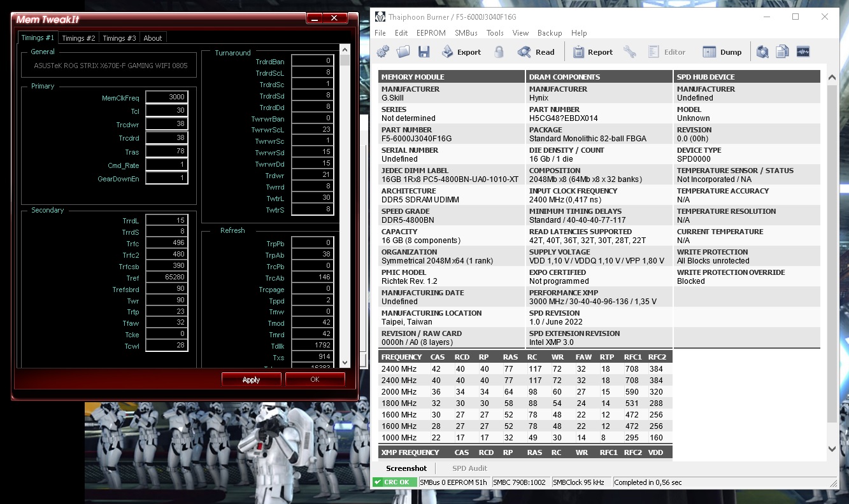The height and width of the screenshot is (504, 849).
Task: Open the Editor toolbar button
Action: [x=667, y=52]
